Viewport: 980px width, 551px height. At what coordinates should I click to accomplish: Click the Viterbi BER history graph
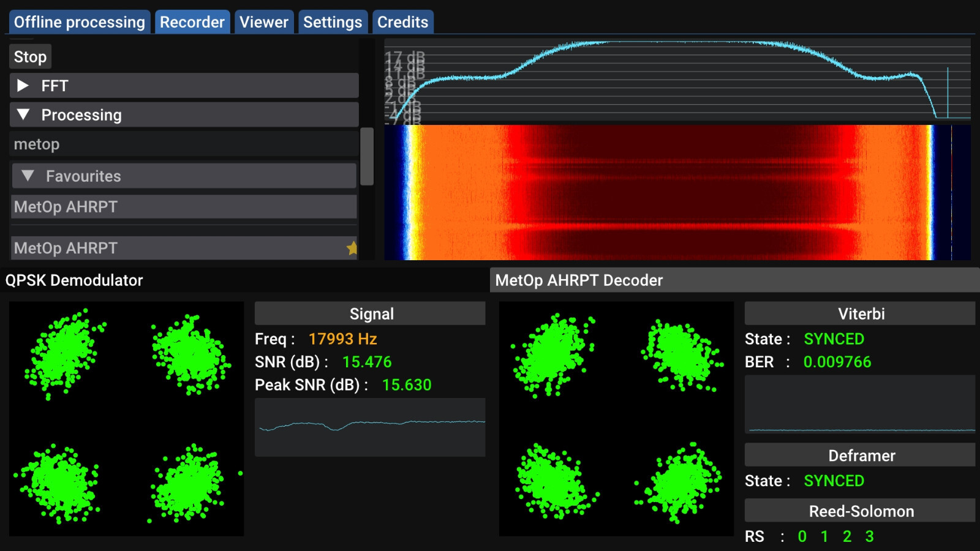tap(860, 405)
